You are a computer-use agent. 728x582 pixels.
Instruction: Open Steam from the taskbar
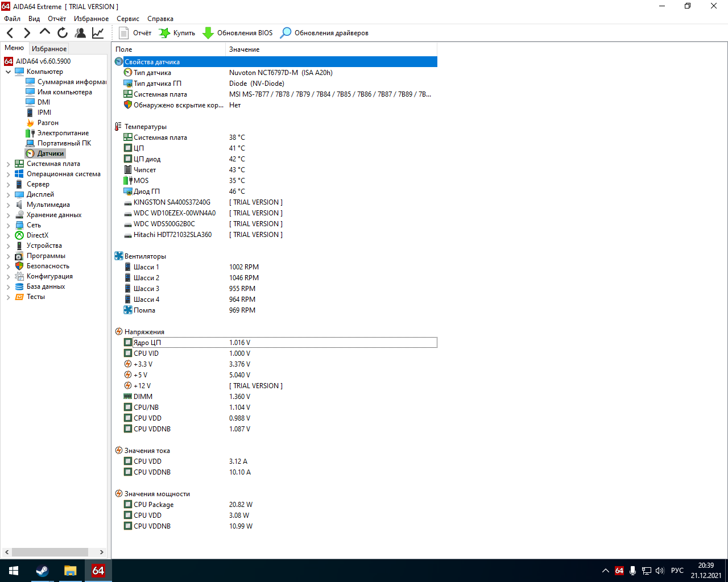42,571
